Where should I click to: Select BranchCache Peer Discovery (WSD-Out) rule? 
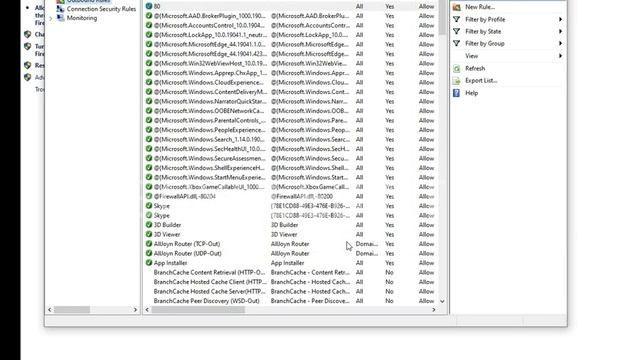207,301
